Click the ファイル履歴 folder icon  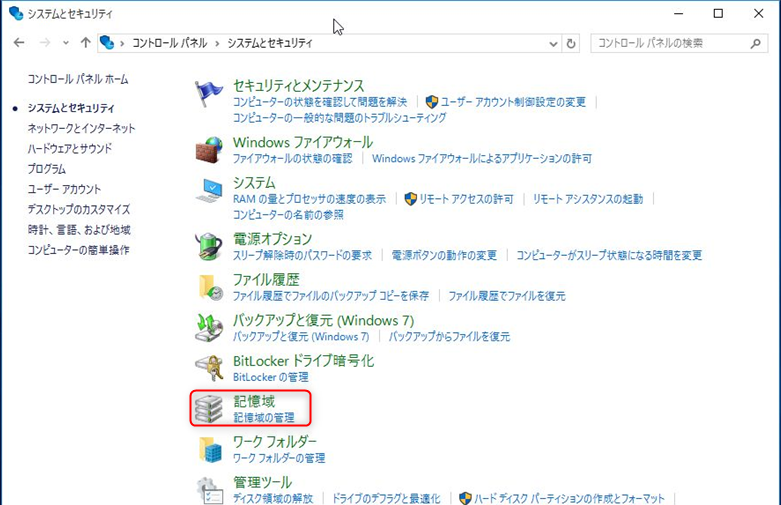click(210, 287)
